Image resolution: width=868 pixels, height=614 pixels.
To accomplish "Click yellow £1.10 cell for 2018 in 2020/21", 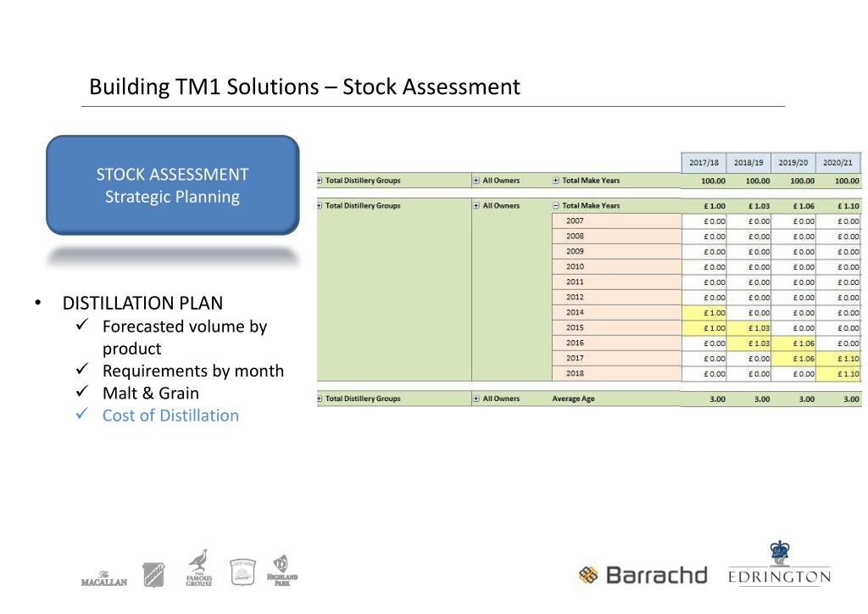I will pos(838,374).
